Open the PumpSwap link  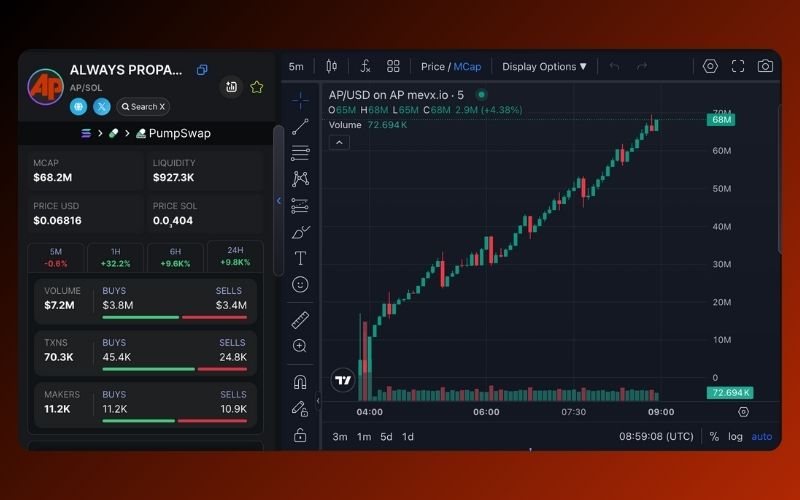(x=173, y=133)
